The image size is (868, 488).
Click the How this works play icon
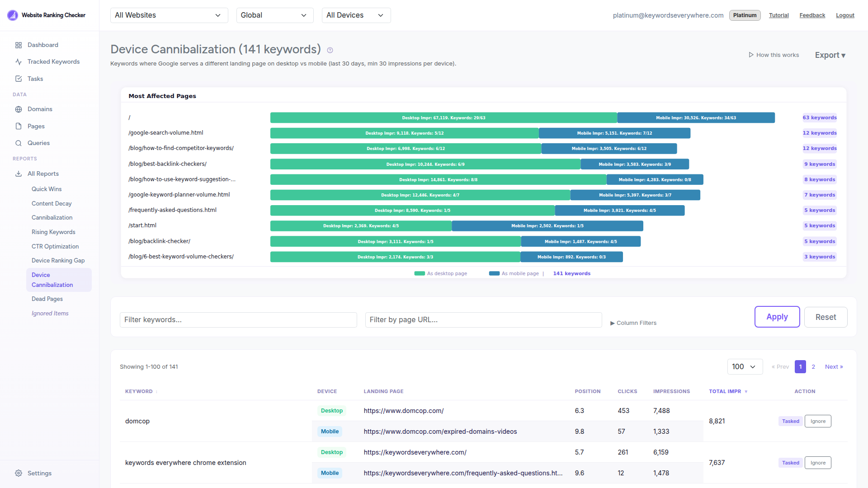750,55
